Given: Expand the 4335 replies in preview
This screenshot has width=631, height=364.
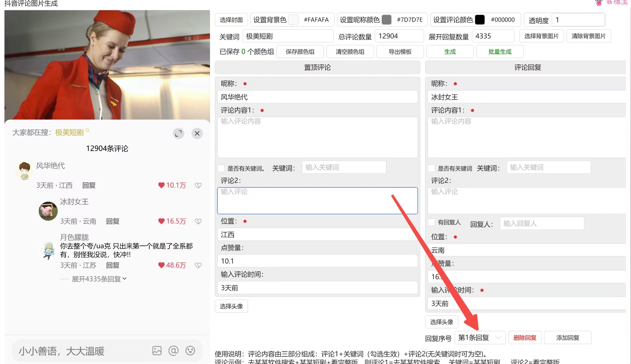Looking at the screenshot, I should (97, 279).
